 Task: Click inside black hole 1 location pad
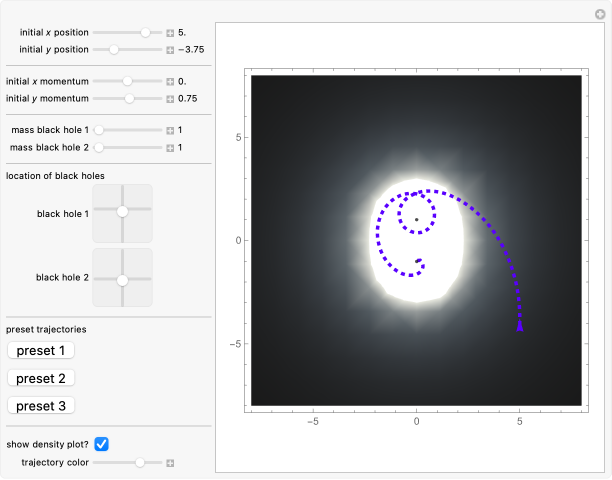click(122, 212)
